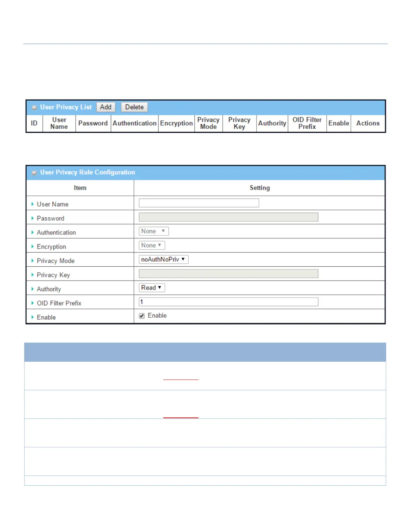The image size is (411, 532).
Task: Focus the User Name input field
Action: pyautogui.click(x=199, y=203)
